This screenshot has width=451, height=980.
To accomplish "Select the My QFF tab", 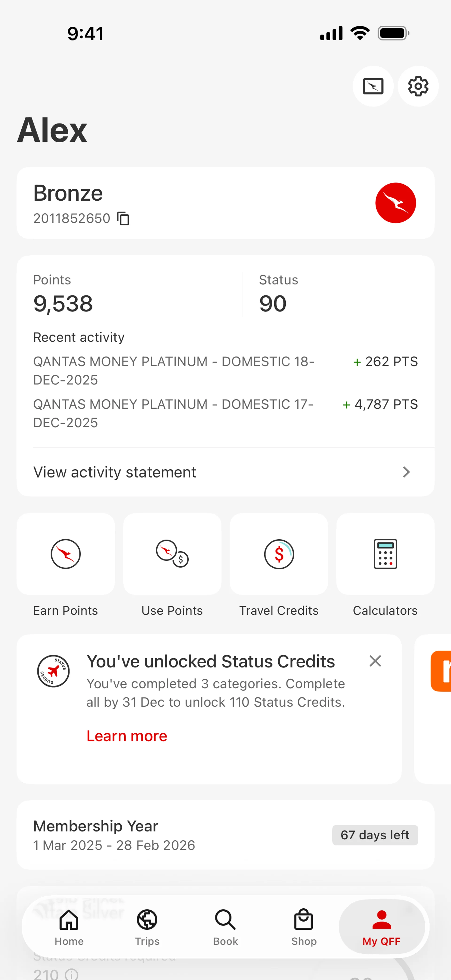I will coord(381,927).
